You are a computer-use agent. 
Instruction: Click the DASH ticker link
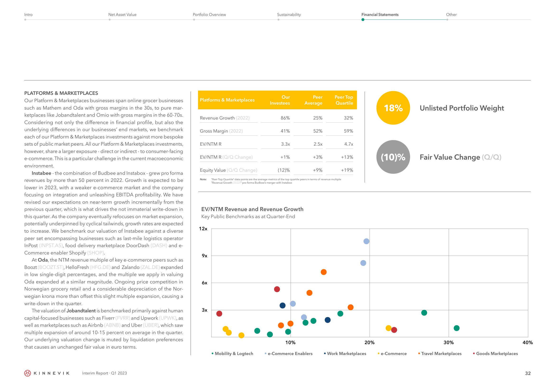159,245
